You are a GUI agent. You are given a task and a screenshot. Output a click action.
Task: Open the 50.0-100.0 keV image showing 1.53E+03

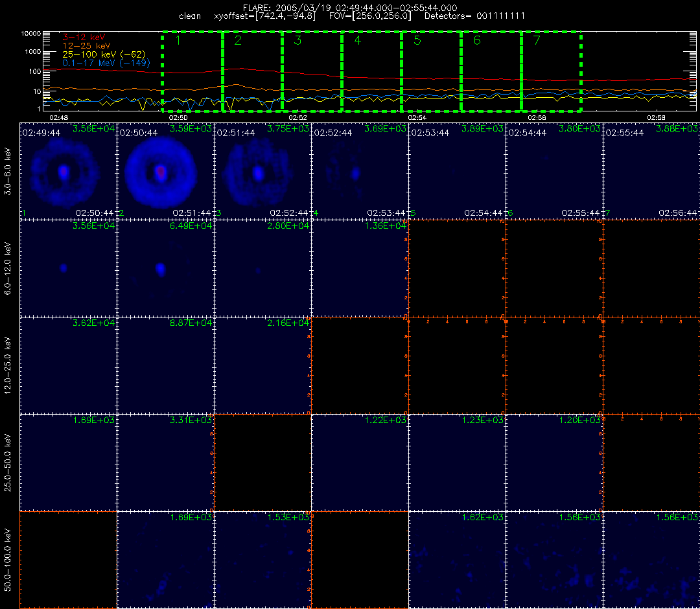(x=263, y=560)
